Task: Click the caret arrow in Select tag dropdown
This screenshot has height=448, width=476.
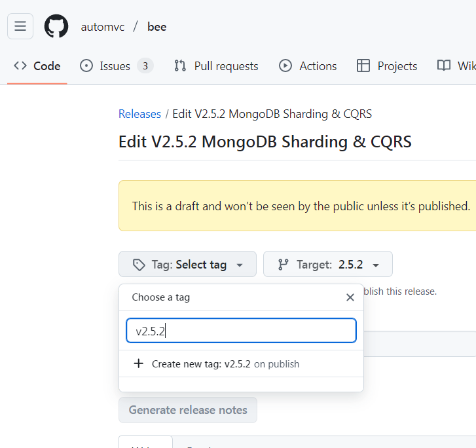Action: tap(240, 265)
